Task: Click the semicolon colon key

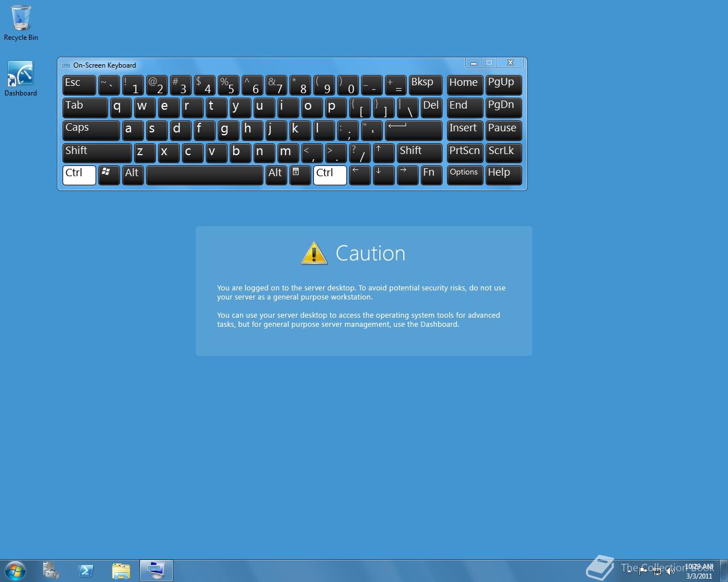Action: click(348, 130)
